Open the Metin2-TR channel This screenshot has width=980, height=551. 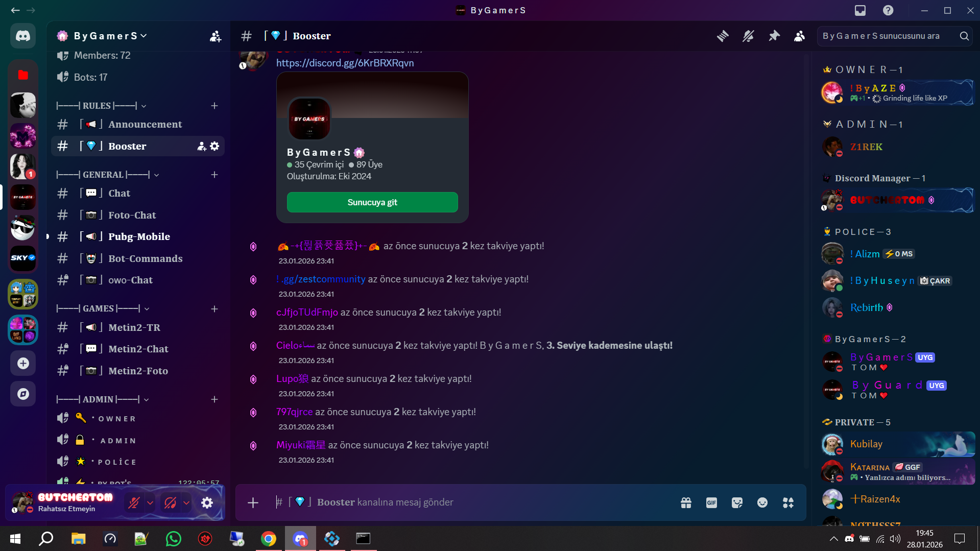point(138,327)
